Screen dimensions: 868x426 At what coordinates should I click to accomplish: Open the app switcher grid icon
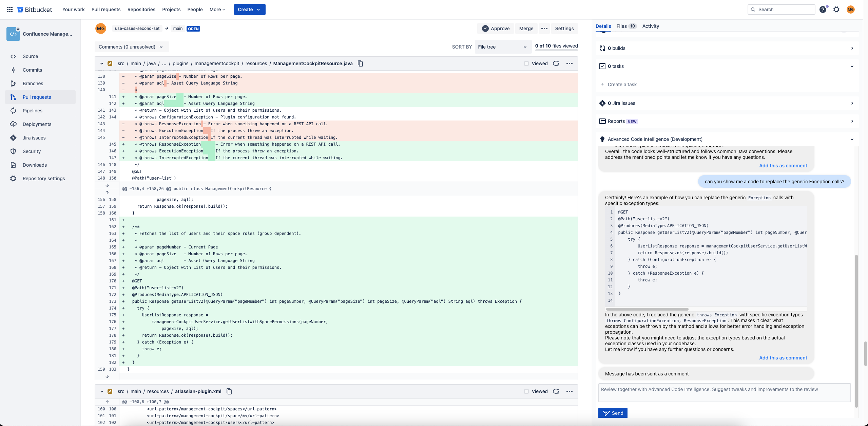point(10,10)
